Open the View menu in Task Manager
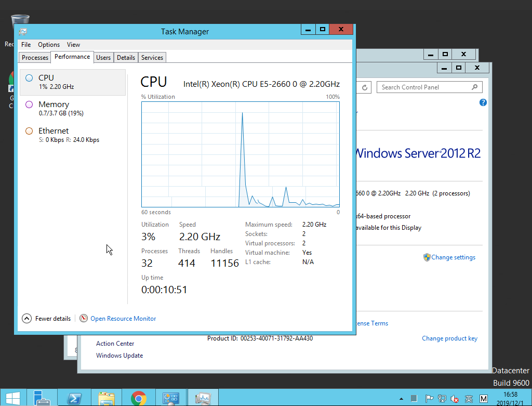 pos(73,45)
